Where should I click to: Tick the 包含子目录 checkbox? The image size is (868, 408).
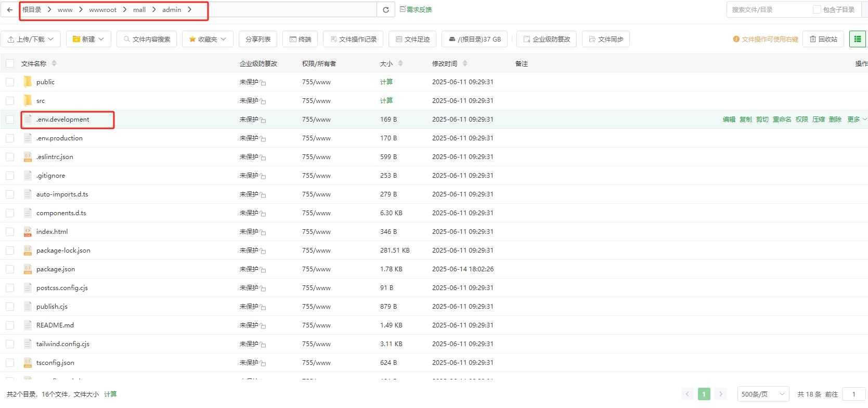coord(817,9)
